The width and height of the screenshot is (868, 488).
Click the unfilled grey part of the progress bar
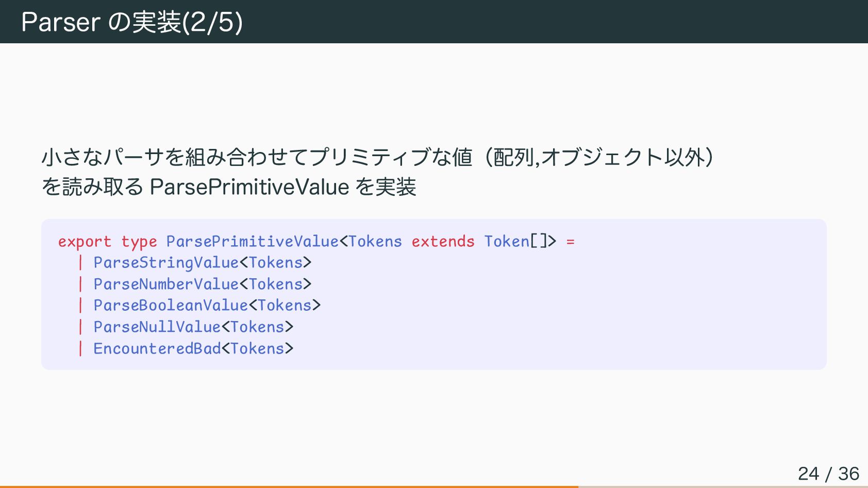pyautogui.click(x=723, y=486)
